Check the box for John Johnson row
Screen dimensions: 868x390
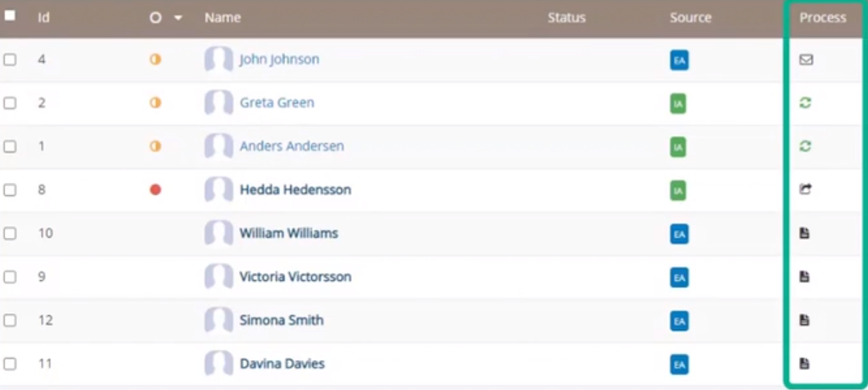pos(10,60)
